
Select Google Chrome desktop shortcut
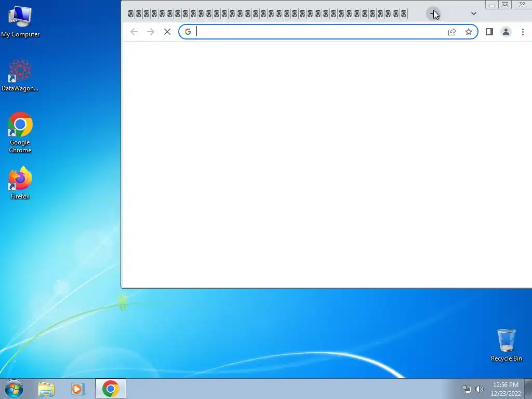click(20, 132)
